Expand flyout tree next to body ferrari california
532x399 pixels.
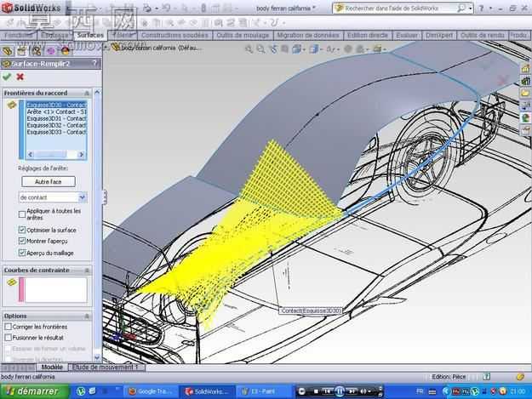tap(106, 48)
